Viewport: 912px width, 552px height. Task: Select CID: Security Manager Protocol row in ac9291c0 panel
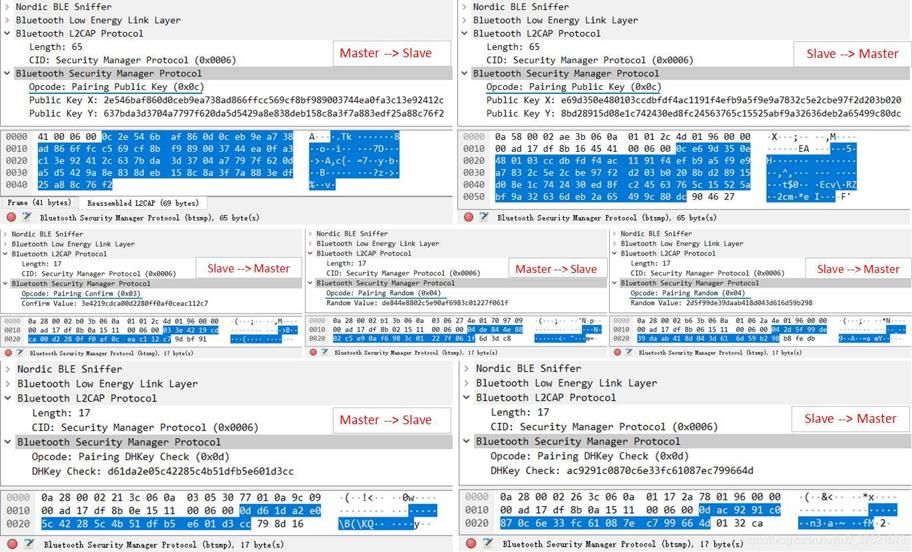point(604,426)
